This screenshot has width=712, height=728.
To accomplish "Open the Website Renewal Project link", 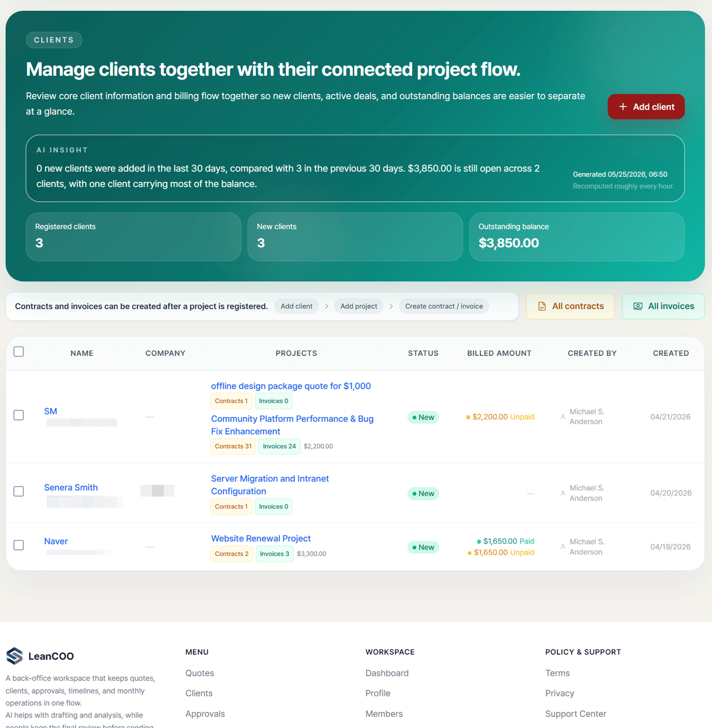I will [261, 538].
